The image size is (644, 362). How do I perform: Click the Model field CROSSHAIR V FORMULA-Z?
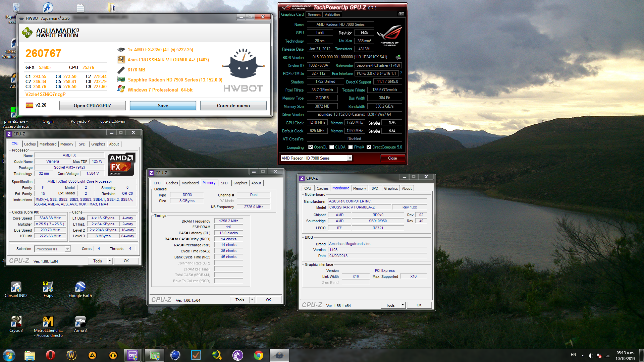point(359,207)
